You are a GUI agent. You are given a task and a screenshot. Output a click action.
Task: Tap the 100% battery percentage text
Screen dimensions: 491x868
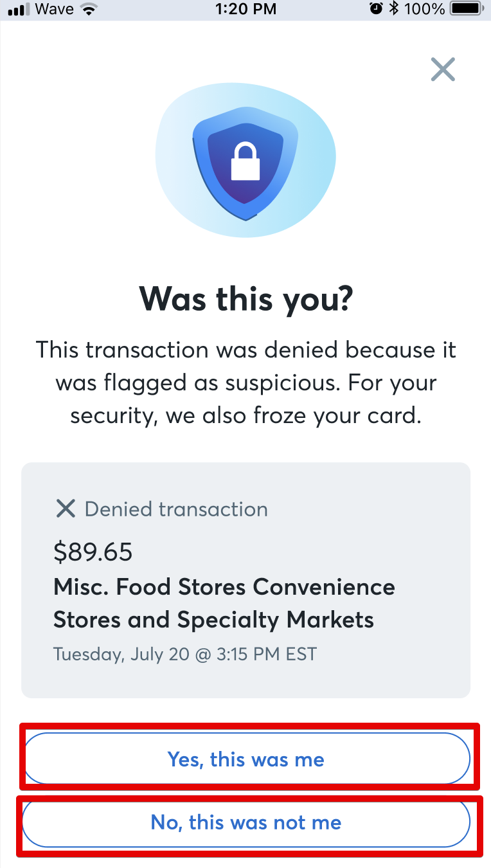click(x=425, y=9)
